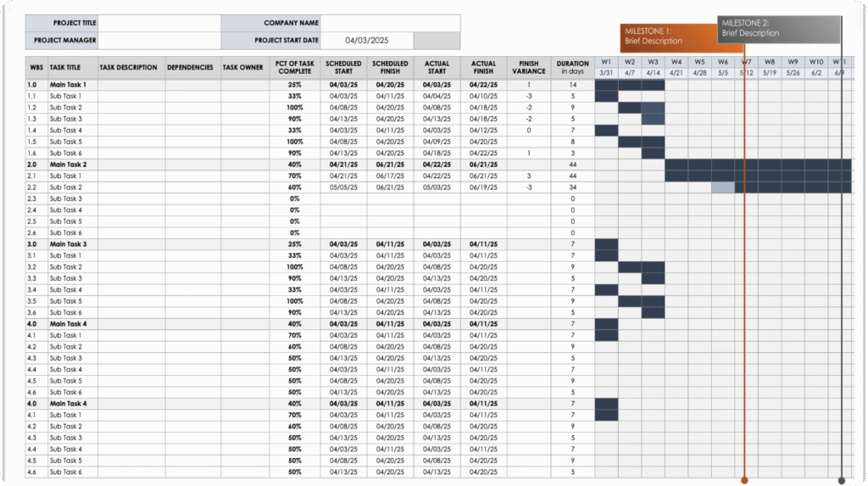
Task: Click the Main Task 3 Gantt bar under W1
Action: click(x=606, y=244)
